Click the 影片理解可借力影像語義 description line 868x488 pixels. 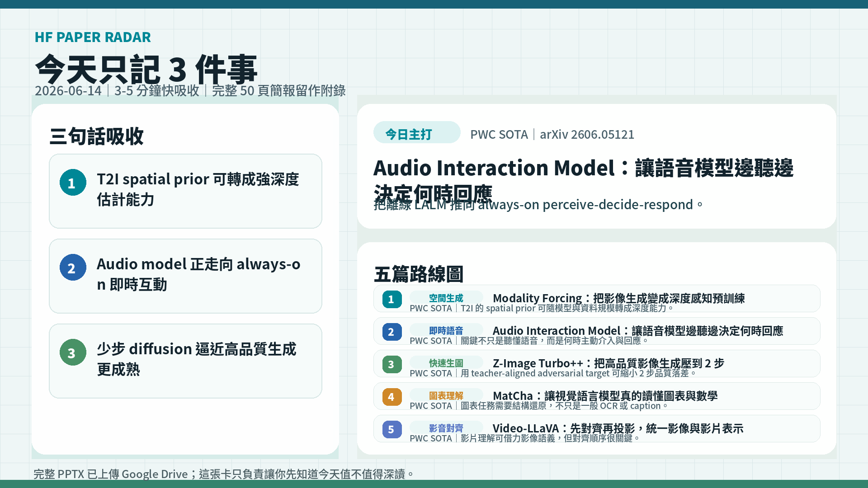524,438
